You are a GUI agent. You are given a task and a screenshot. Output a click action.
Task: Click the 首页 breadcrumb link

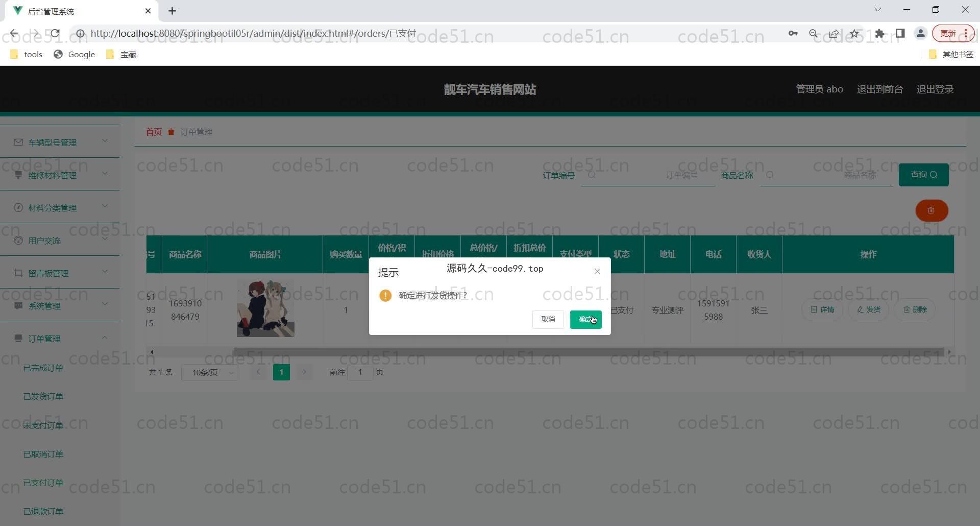pyautogui.click(x=154, y=132)
